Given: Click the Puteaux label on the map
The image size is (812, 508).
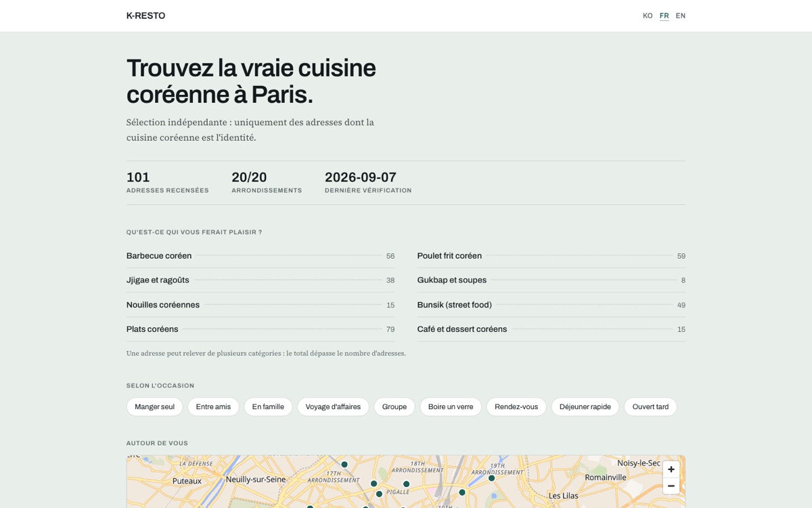Looking at the screenshot, I should (187, 481).
